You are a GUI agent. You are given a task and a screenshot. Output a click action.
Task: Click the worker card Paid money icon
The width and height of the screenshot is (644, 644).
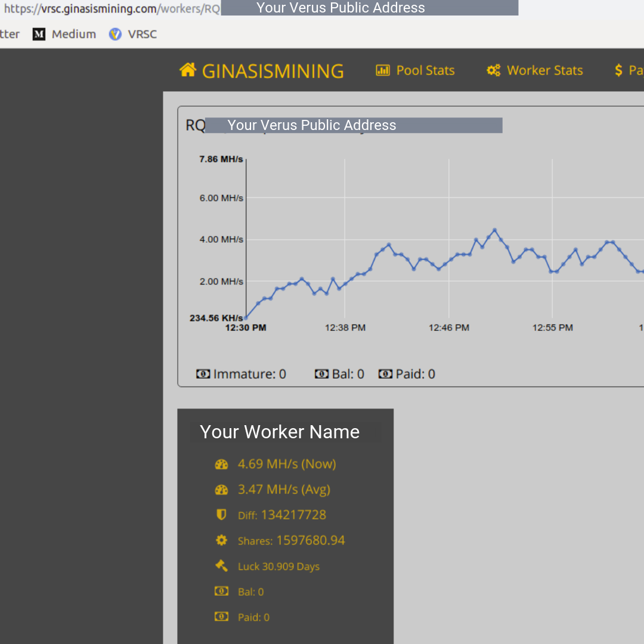(x=221, y=617)
